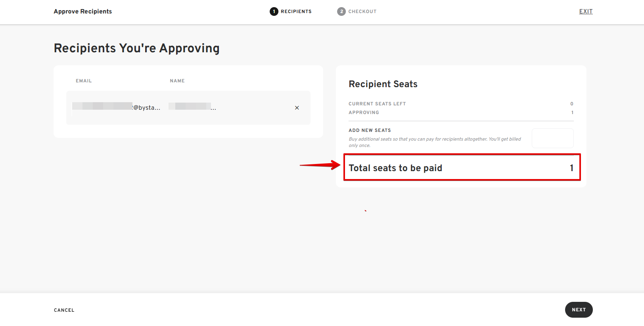644x326 pixels.
Task: Select the RECIPIENTS step label
Action: pos(296,11)
